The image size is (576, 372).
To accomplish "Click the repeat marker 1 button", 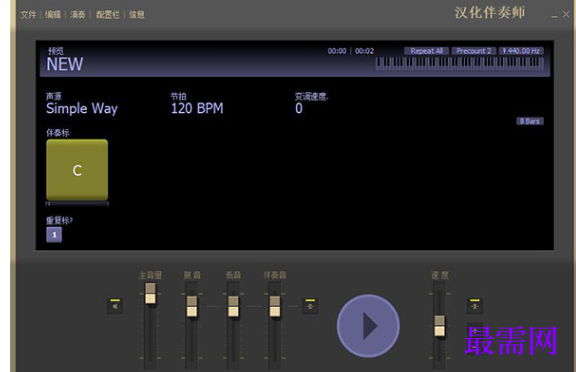I will [54, 235].
